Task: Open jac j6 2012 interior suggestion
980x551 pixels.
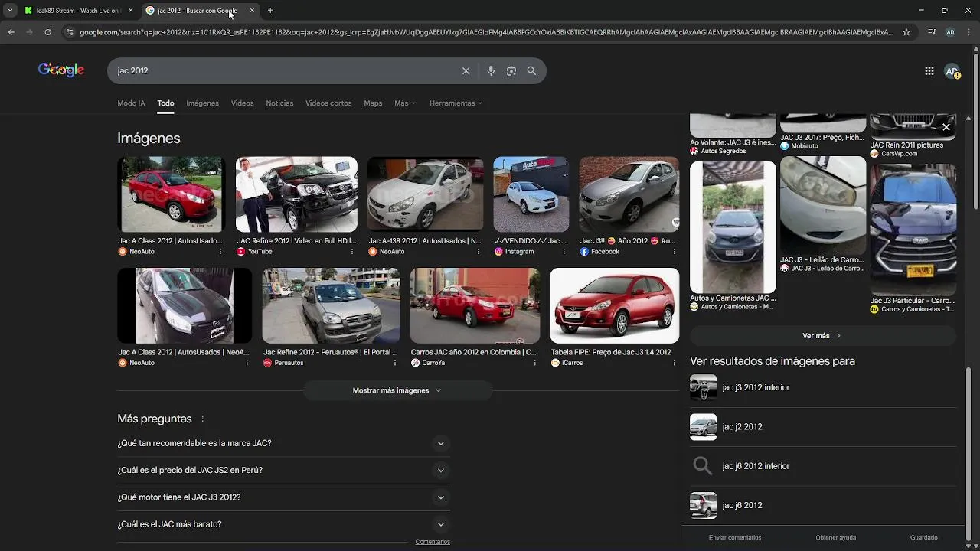Action: 823,466
